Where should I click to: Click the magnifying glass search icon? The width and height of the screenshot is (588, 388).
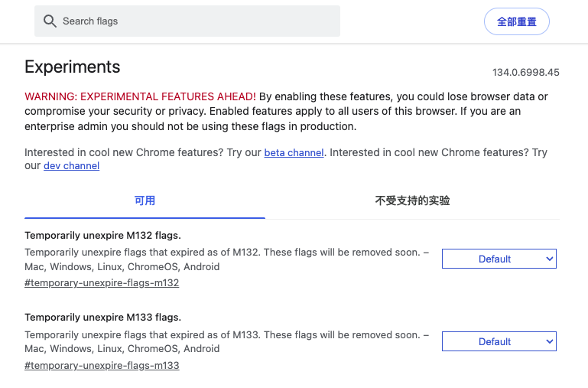pyautogui.click(x=50, y=21)
